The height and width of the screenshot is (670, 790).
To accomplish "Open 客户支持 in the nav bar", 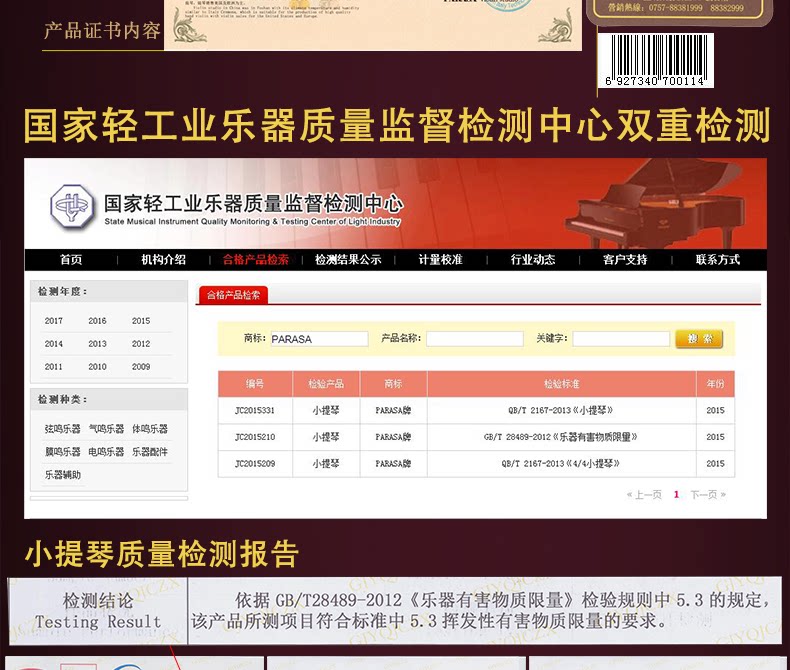I will [625, 259].
